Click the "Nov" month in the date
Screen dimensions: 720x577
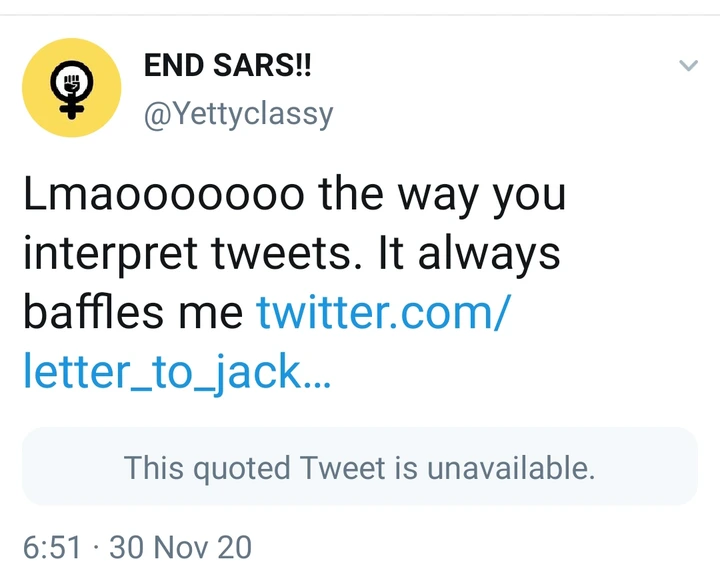click(178, 547)
